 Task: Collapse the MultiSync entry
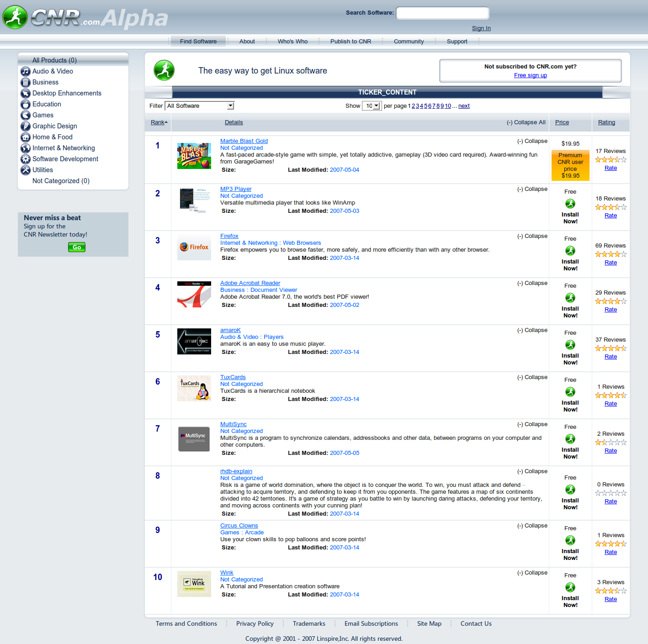532,424
